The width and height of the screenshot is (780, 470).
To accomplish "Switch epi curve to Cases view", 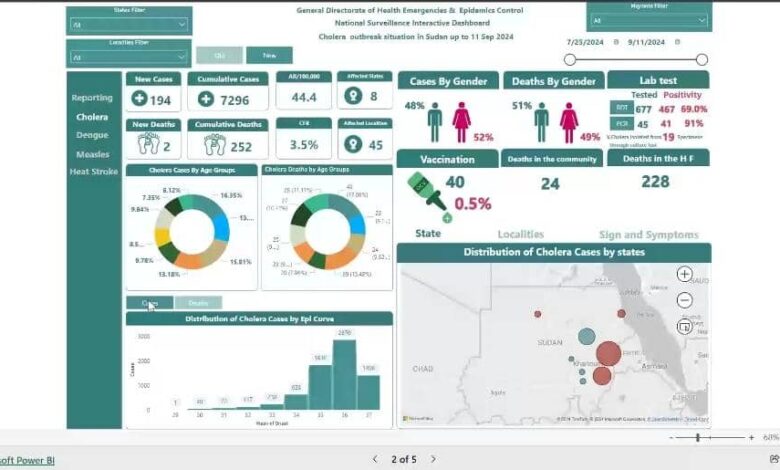I will [x=150, y=302].
